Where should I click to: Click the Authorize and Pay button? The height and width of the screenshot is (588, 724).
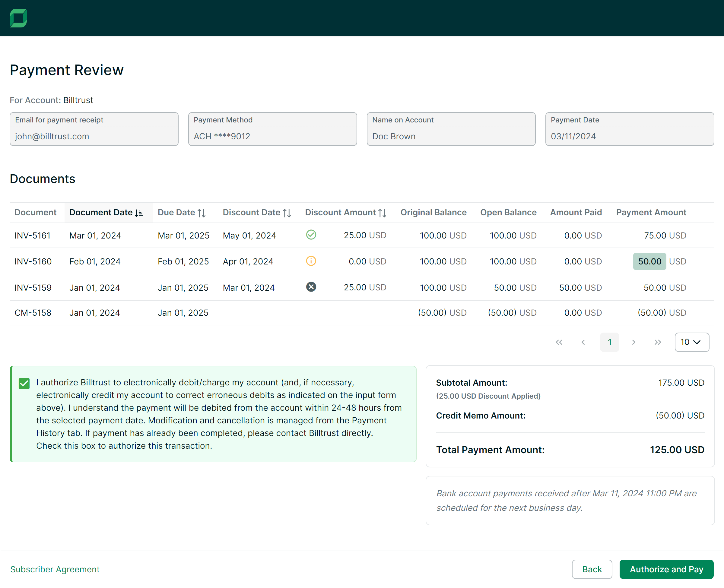[x=666, y=569]
